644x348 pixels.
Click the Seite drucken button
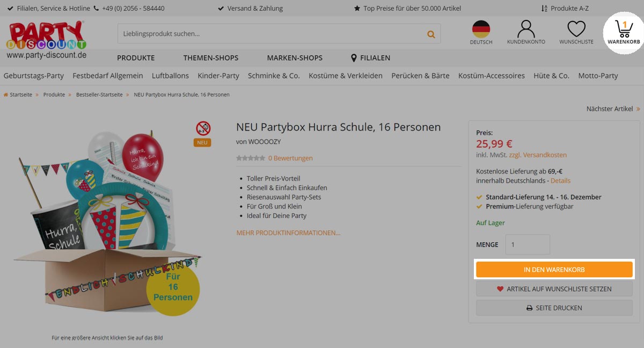coord(554,308)
